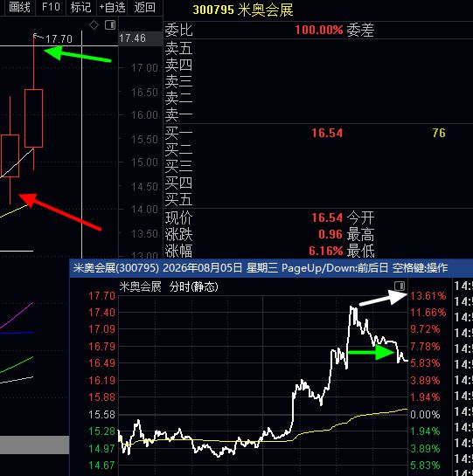Click the 现价 value 16.54

[327, 217]
